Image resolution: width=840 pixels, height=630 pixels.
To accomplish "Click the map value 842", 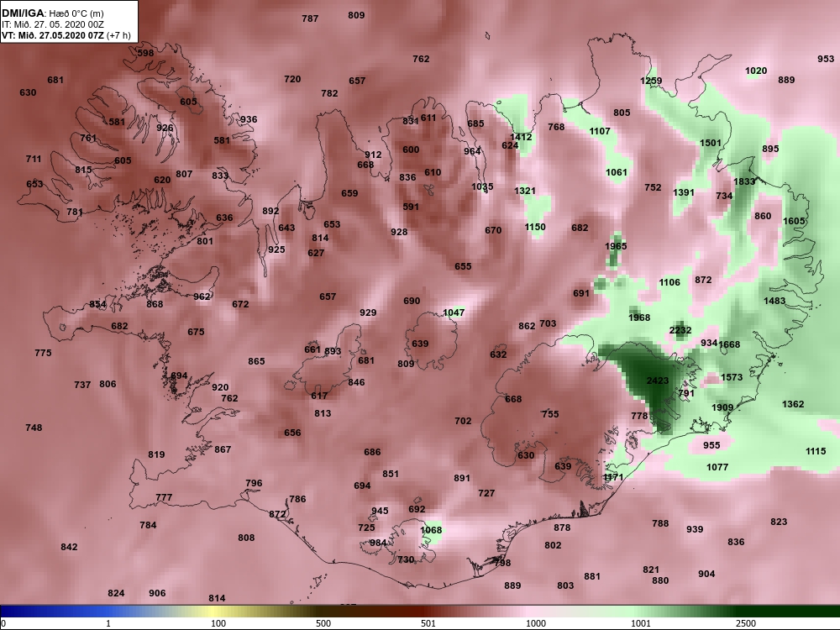I will (69, 547).
